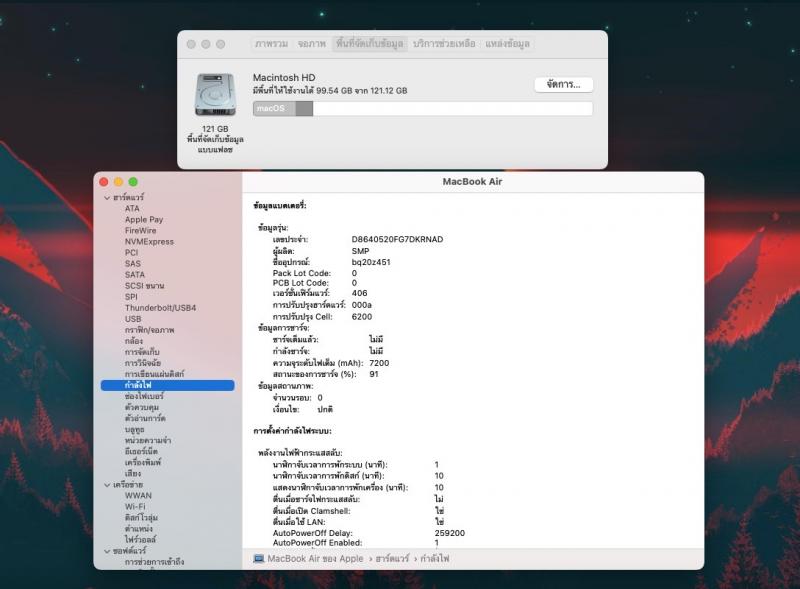Switch to the จอภาพ tab
The height and width of the screenshot is (589, 800).
click(312, 44)
